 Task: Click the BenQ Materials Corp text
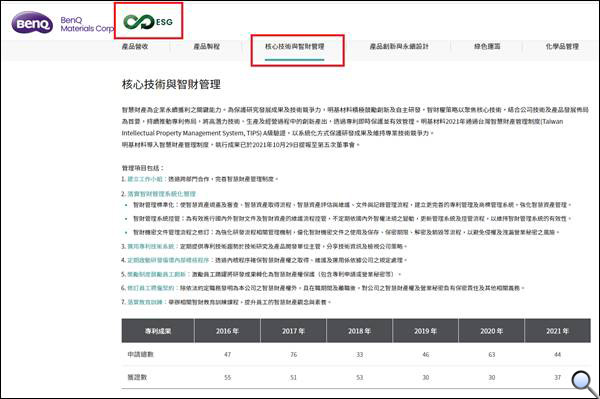click(x=87, y=24)
